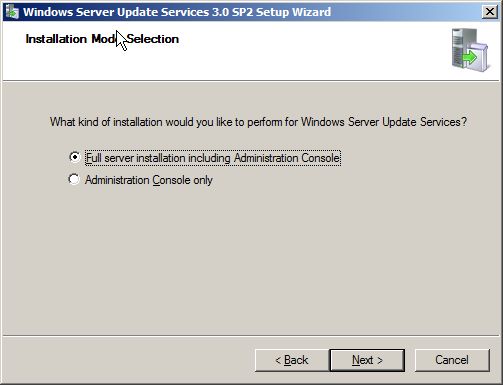The image size is (503, 385).
Task: Click the empty gray area below the options
Action: coord(251,260)
